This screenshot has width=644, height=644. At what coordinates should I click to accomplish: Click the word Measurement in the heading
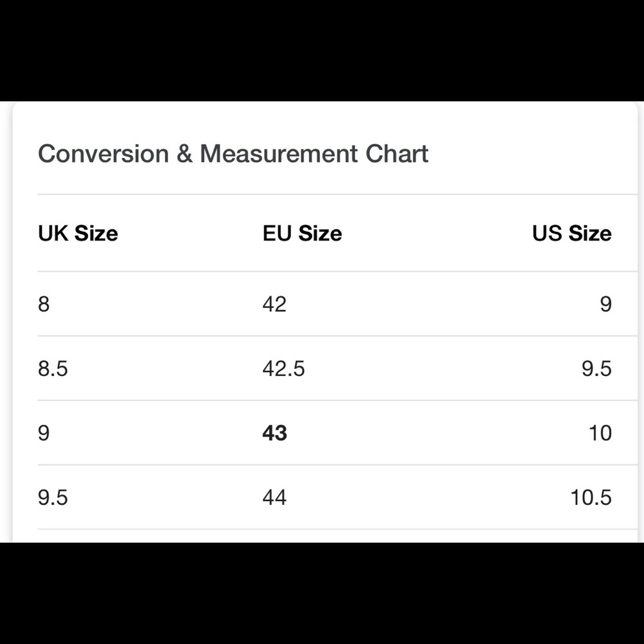279,154
